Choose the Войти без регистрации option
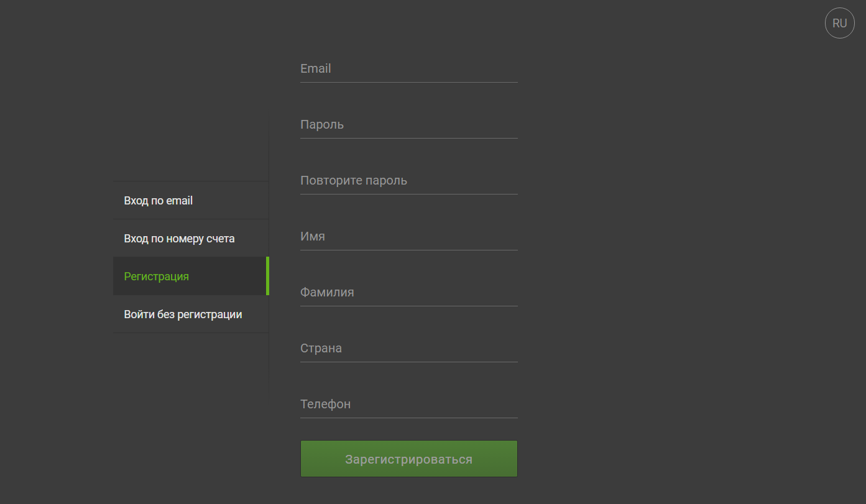This screenshot has height=504, width=866. tap(191, 314)
